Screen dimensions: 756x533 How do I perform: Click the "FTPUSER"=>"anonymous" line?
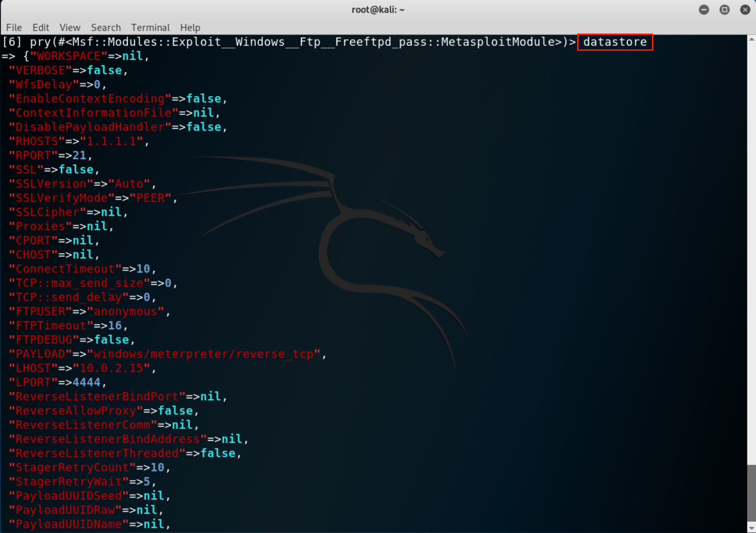pyautogui.click(x=90, y=311)
